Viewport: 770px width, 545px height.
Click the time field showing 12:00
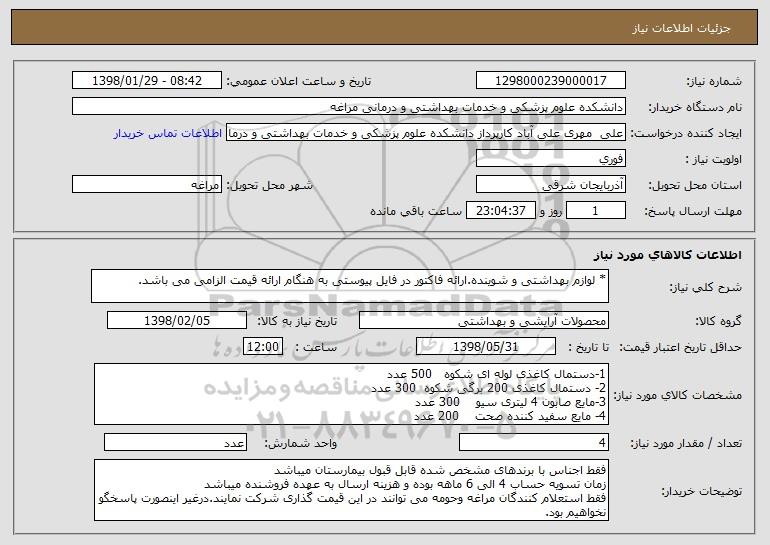tap(263, 347)
